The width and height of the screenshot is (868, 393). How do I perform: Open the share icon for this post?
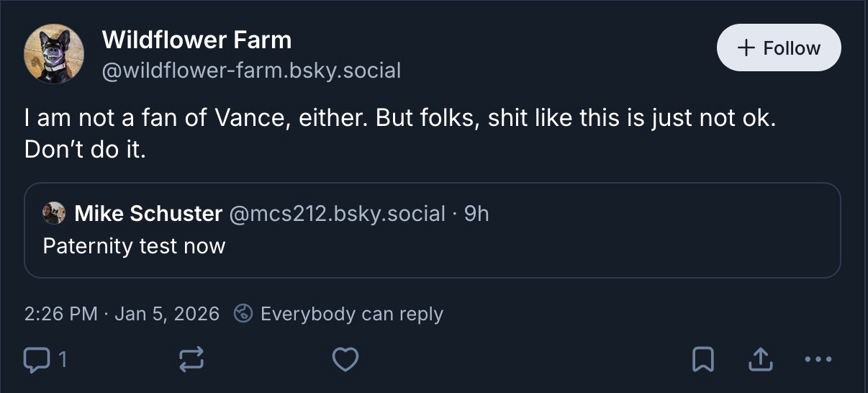pos(760,359)
